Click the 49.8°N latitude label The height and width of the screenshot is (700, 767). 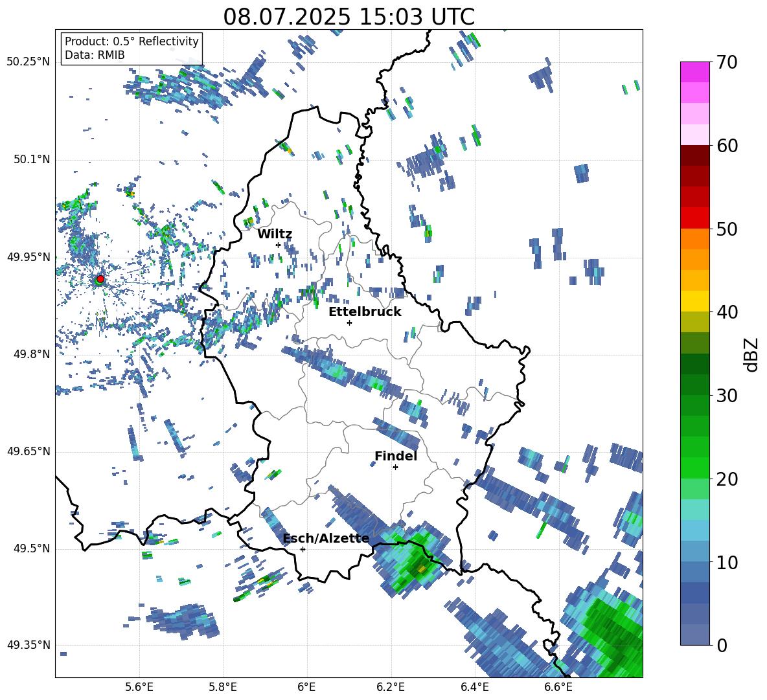(x=31, y=354)
